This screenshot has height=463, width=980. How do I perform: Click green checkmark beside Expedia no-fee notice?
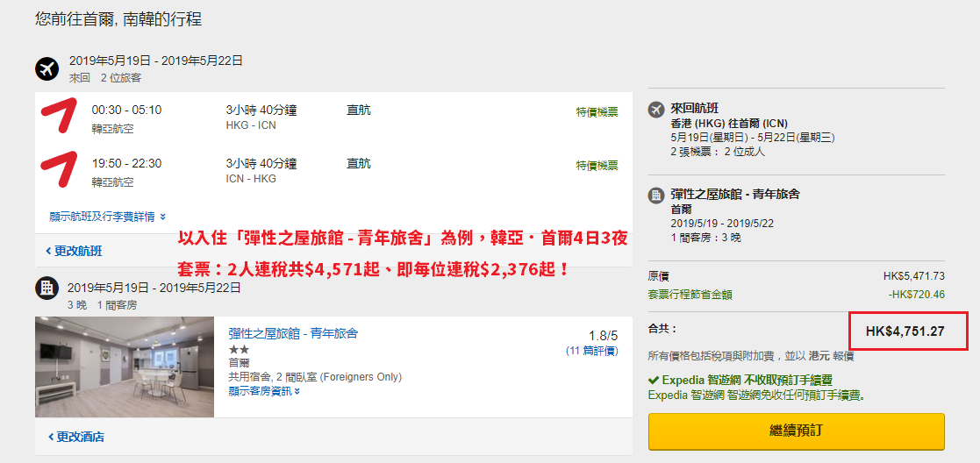point(654,380)
